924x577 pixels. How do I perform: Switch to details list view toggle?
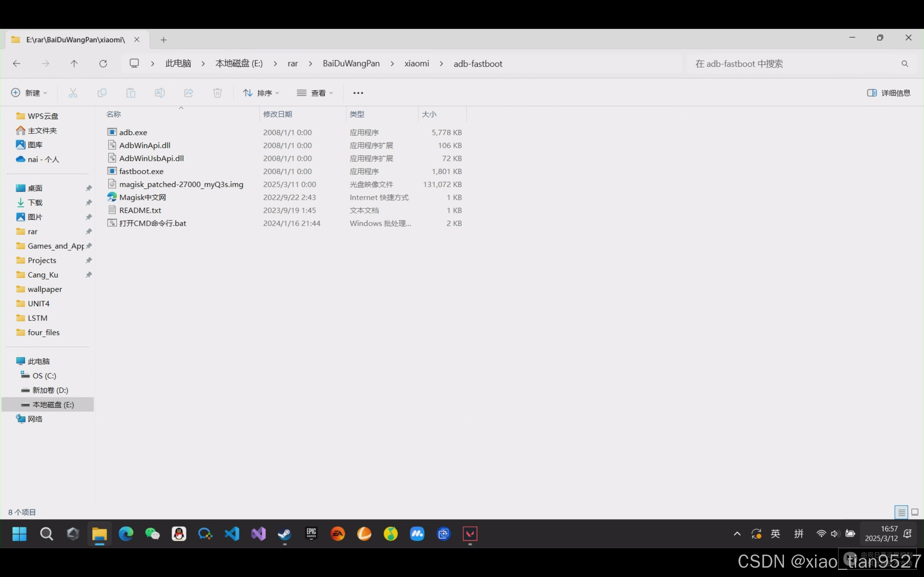(x=902, y=512)
